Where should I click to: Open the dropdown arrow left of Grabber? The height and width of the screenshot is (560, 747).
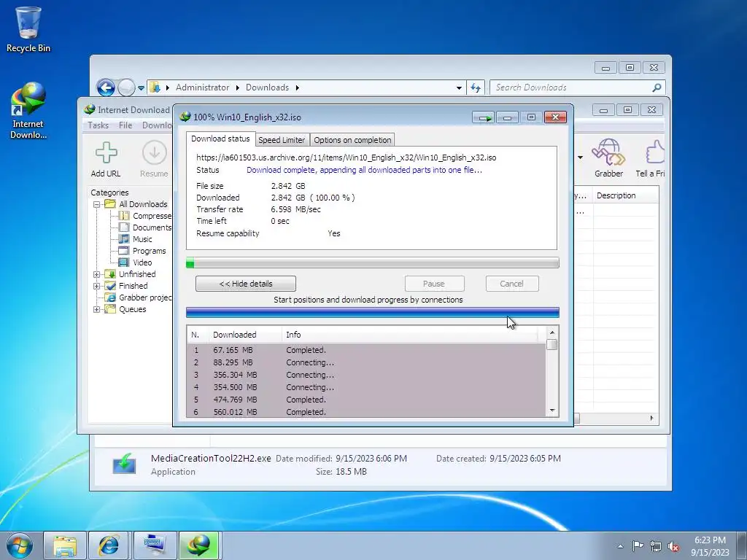coord(580,157)
